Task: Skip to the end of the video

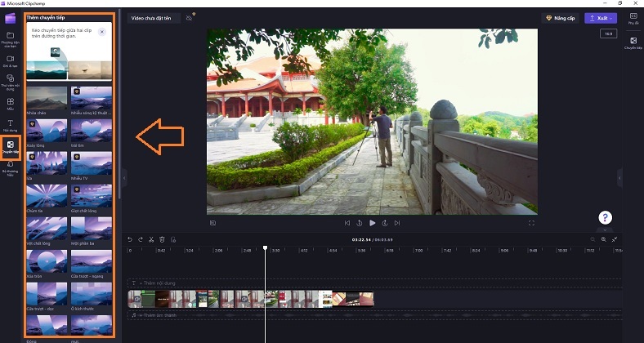Action: [x=397, y=223]
